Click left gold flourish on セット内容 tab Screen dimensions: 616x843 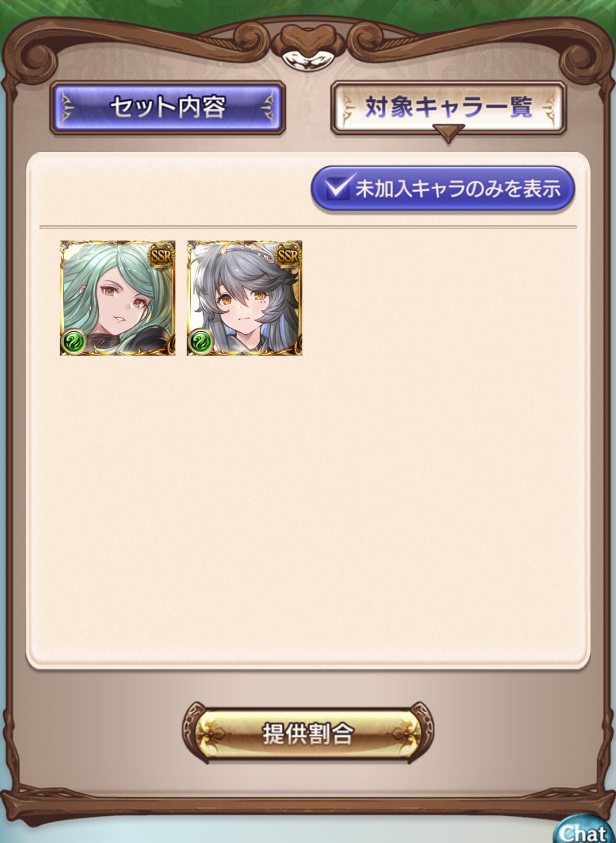pos(66,108)
